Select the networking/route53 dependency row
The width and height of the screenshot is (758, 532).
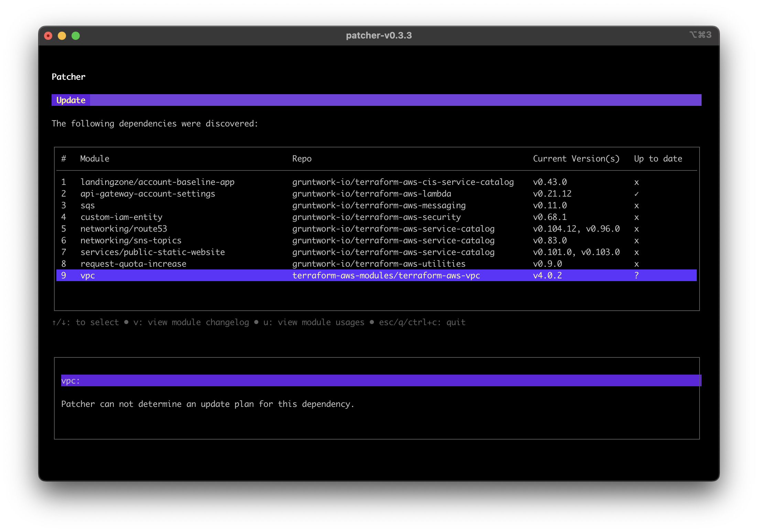[x=124, y=229]
